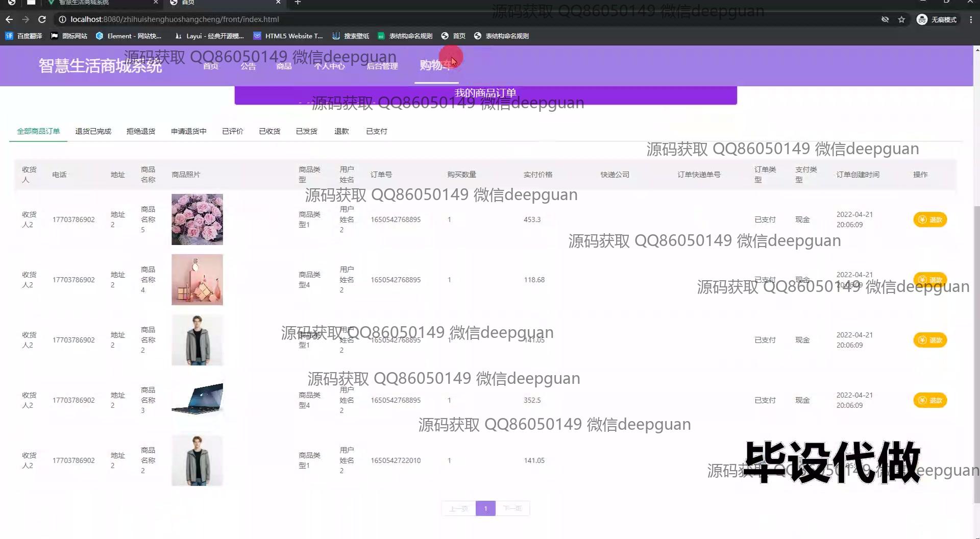Screen dimensions: 980x539
Task: Click the price 352.5 cell
Action: (x=532, y=400)
